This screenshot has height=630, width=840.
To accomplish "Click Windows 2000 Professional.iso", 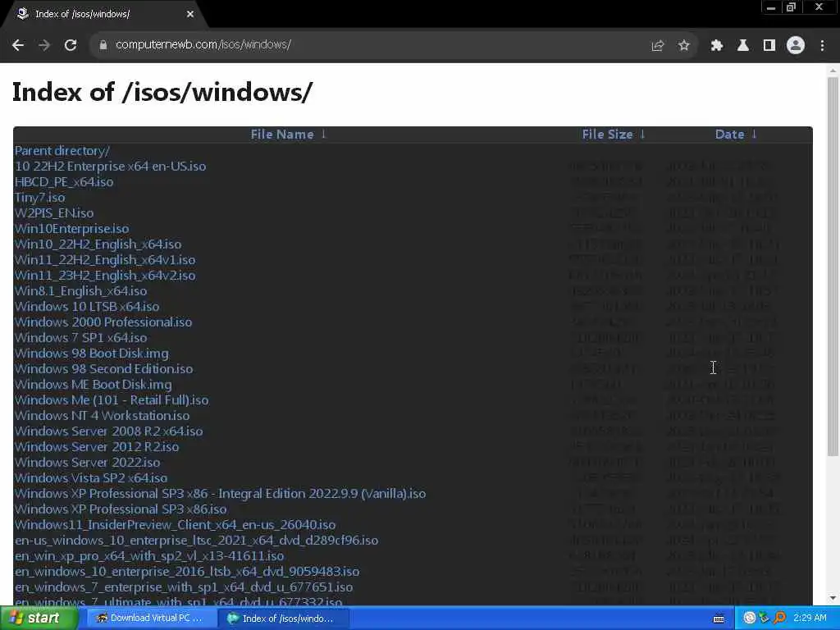I will coord(103,322).
